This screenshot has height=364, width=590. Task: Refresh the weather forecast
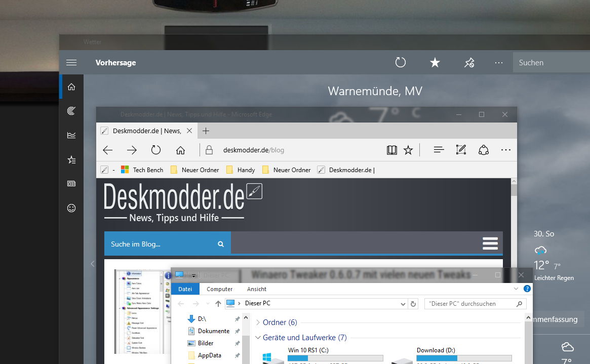[401, 62]
